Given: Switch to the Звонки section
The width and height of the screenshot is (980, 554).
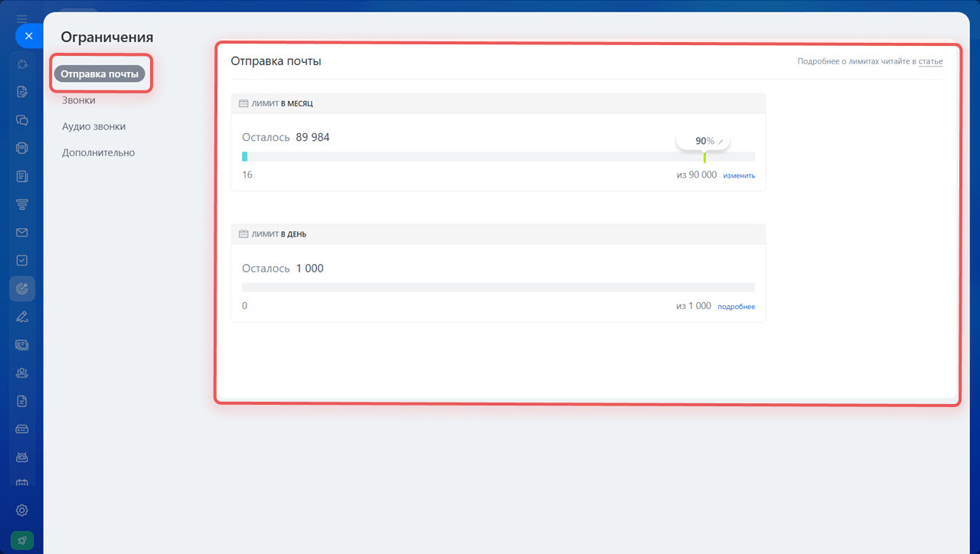Looking at the screenshot, I should (79, 100).
